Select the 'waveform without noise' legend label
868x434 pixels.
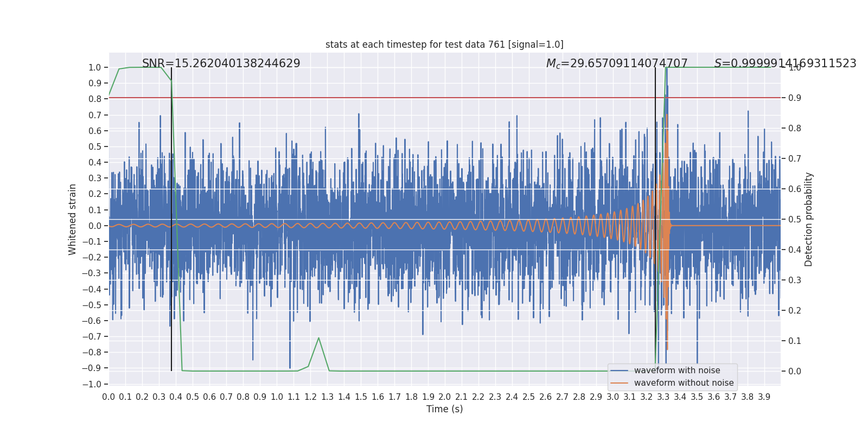tap(684, 383)
